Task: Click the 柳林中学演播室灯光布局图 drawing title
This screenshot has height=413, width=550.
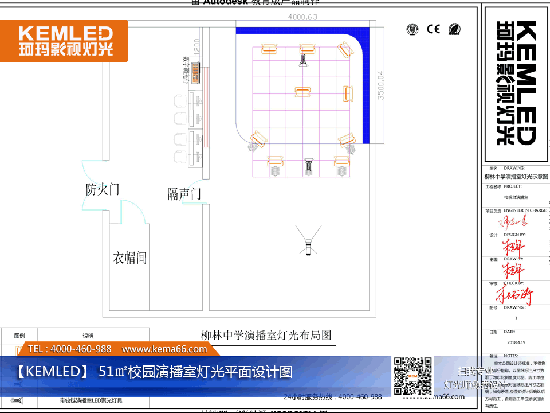Action: [266, 335]
